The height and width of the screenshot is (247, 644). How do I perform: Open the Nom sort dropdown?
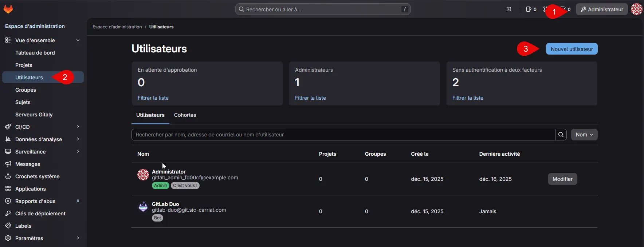tap(584, 135)
